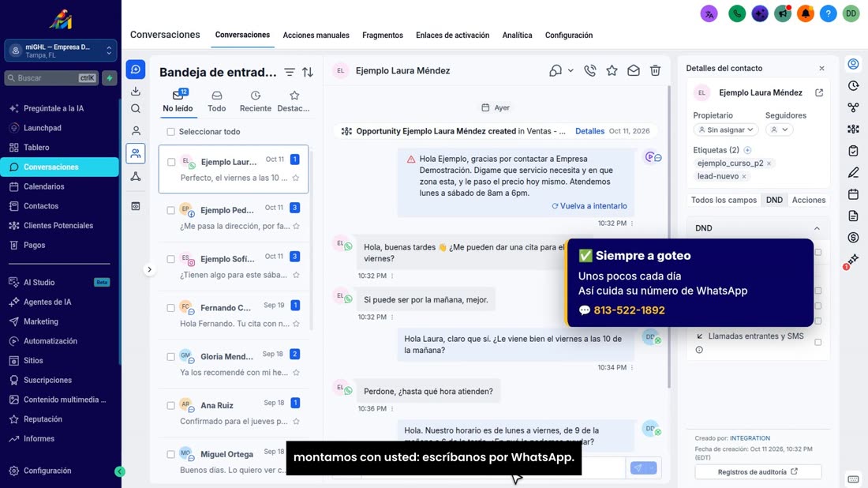Click the conversation call phone icon
Screen dimensions: 868x488
(x=590, y=70)
